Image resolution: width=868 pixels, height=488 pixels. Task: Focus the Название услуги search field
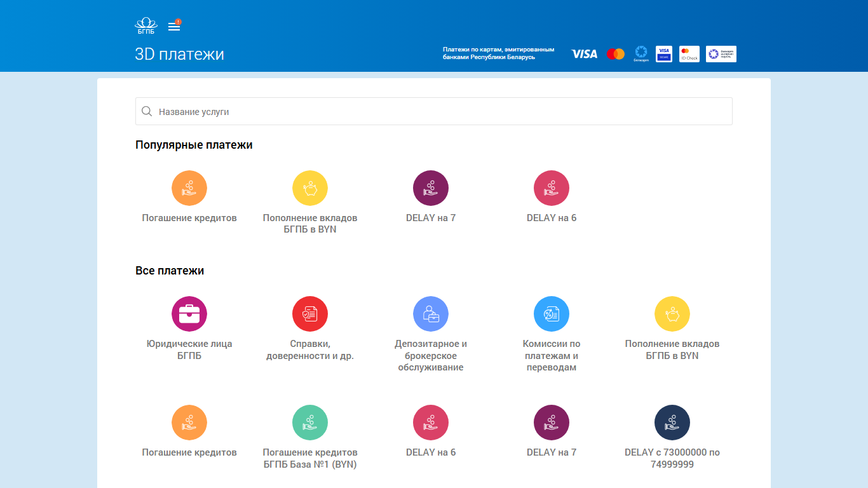[x=434, y=111]
